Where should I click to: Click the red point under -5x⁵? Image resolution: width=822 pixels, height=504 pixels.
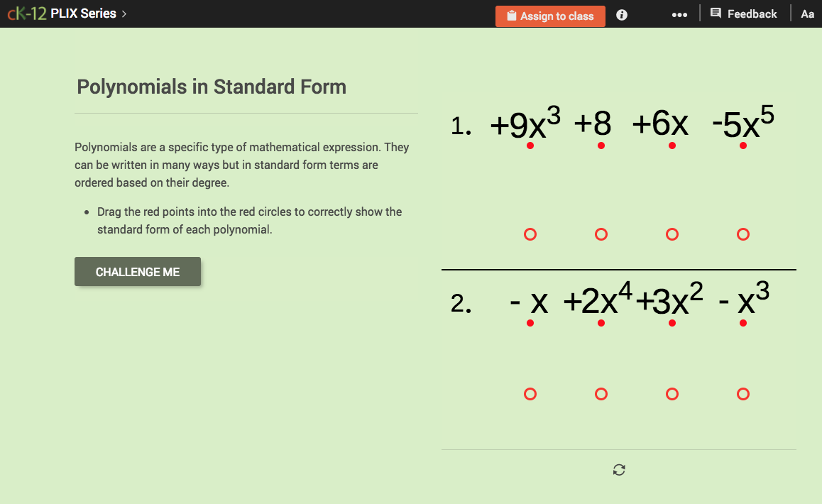(x=742, y=146)
